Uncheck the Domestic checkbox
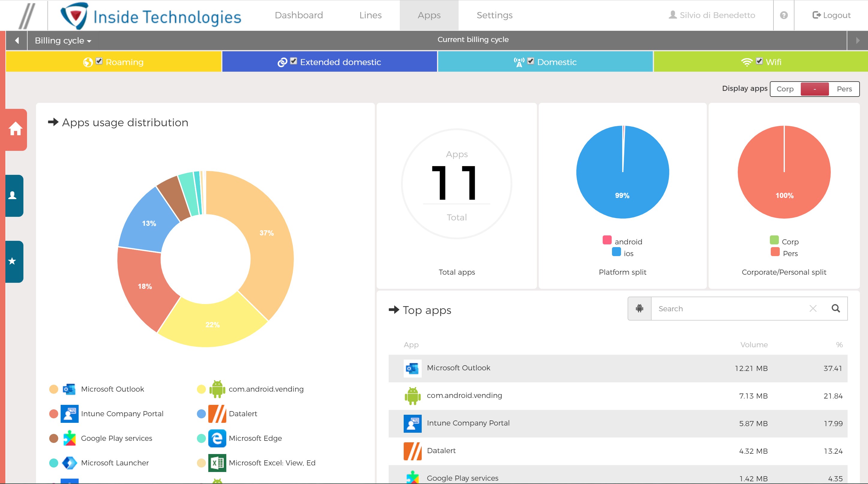The image size is (868, 484). click(531, 61)
